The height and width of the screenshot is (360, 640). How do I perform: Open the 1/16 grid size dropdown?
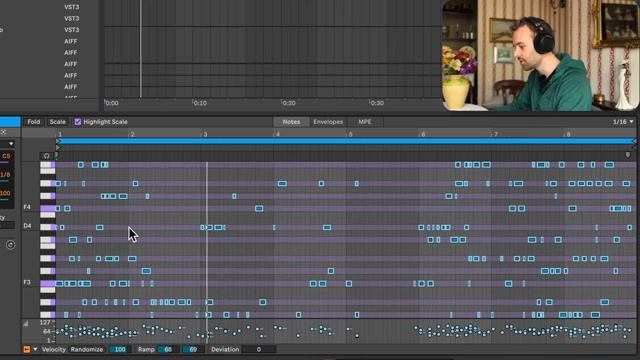[623, 122]
